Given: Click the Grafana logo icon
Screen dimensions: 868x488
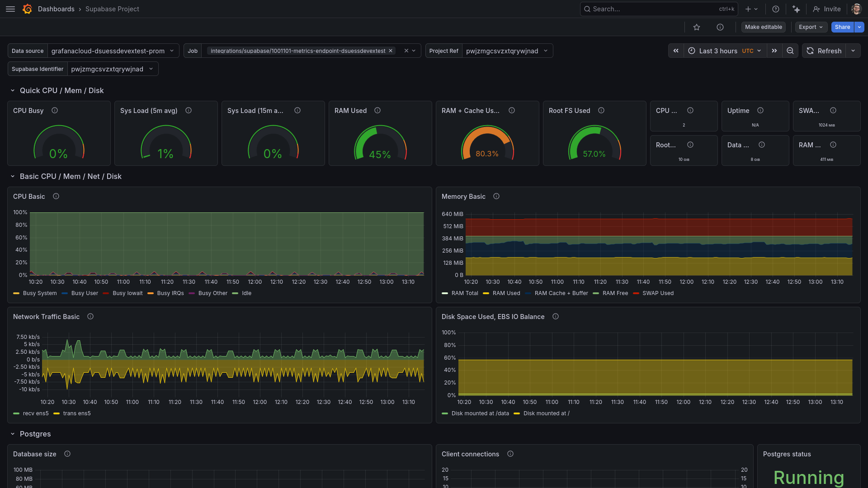Looking at the screenshot, I should click(x=27, y=9).
